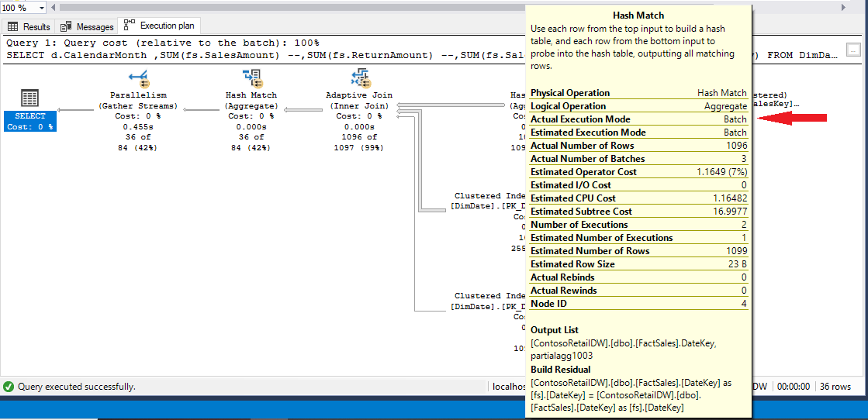Click the upper Clustered Index DimDate operator label
The height and width of the screenshot is (420, 868).
pyautogui.click(x=489, y=201)
